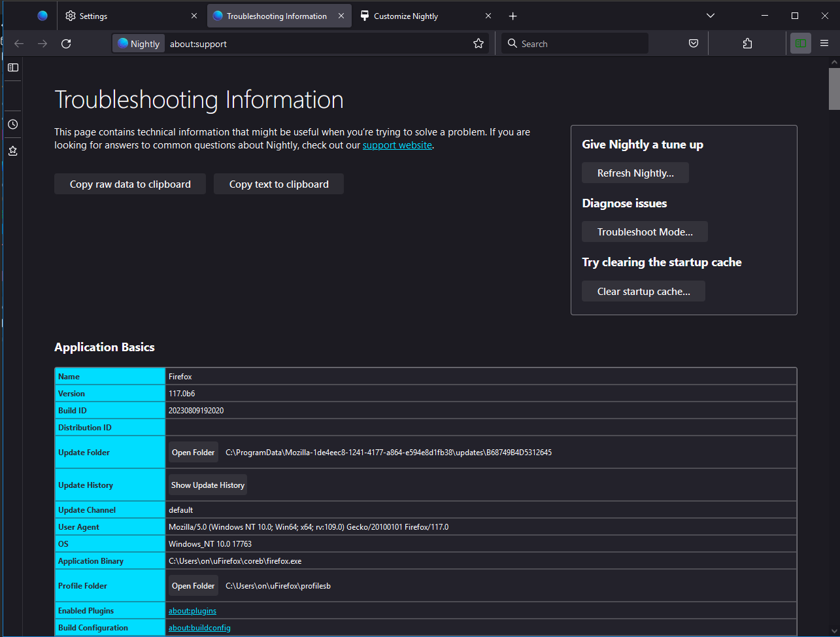This screenshot has width=840, height=637.
Task: Click the Nightly identity icon in address bar
Action: [x=138, y=44]
